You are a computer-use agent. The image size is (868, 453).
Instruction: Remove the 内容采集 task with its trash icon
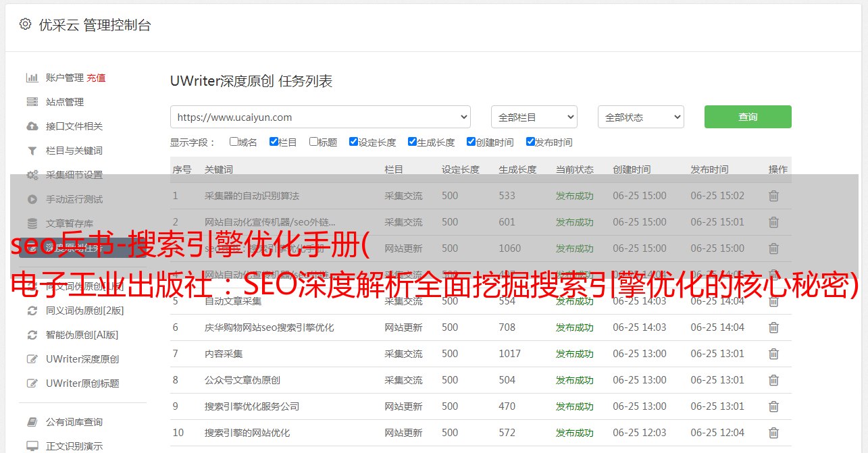[x=774, y=354]
